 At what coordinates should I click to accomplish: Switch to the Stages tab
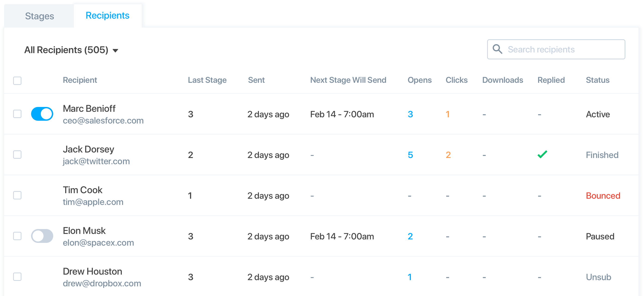(x=39, y=16)
